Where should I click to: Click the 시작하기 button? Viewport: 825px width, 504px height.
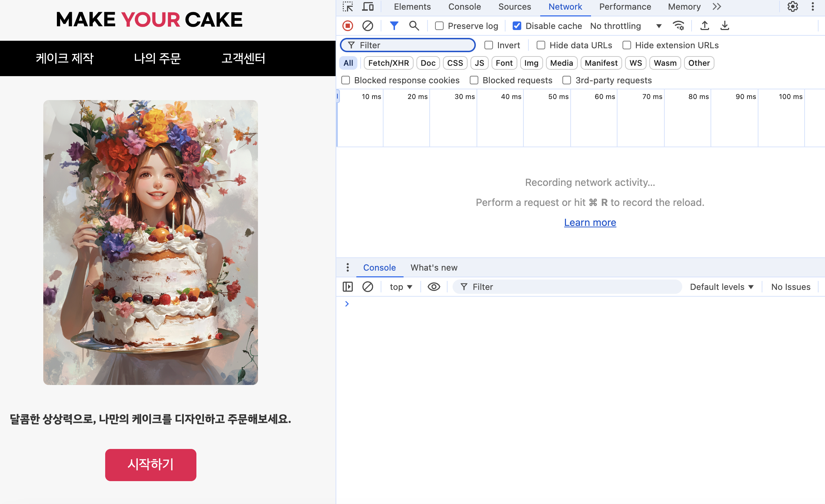coord(151,465)
